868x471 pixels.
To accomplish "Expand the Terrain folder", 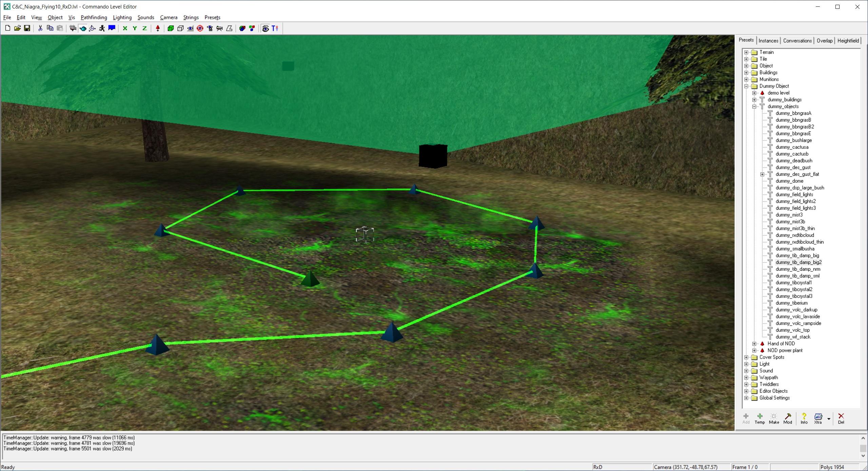I will point(746,52).
